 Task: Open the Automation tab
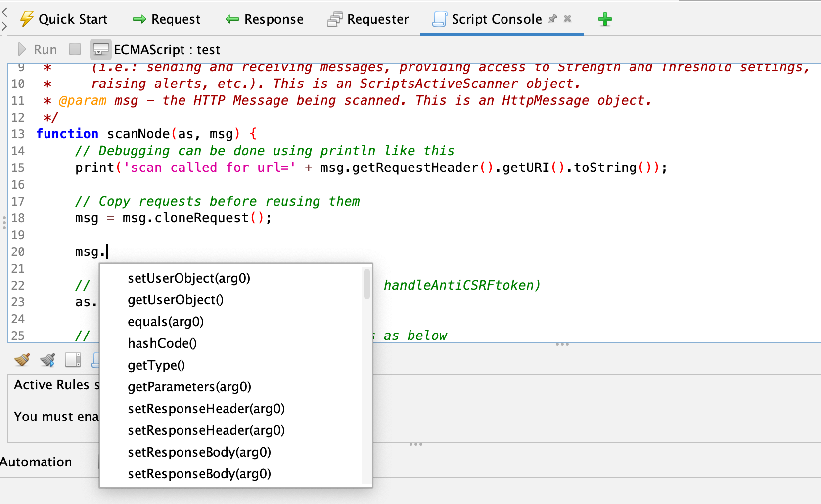click(36, 462)
